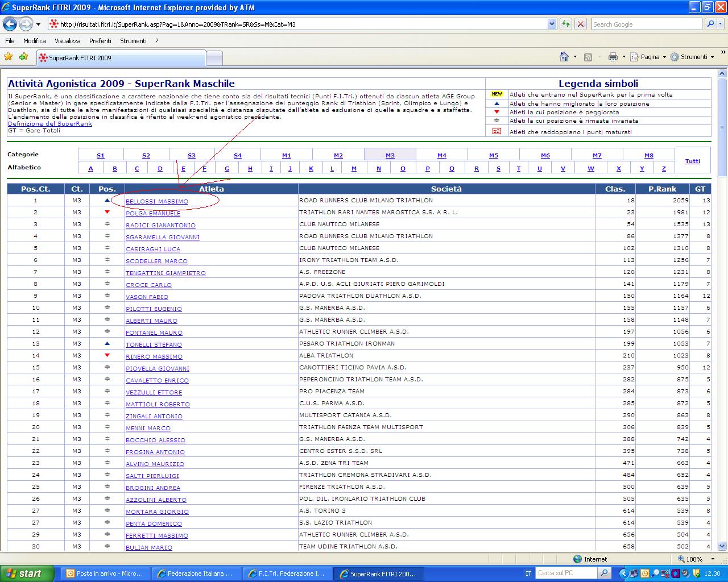Select category M3 link
Viewport: 728px width, 582px height.
click(x=390, y=155)
